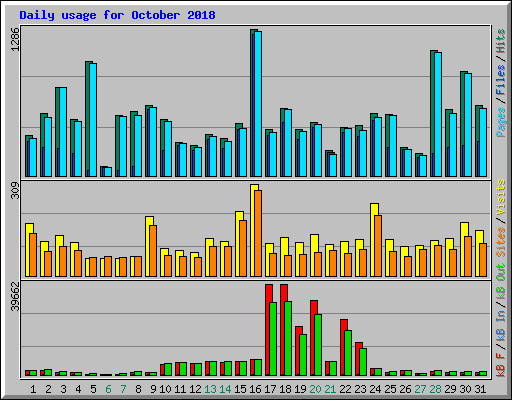Select day 18 on the x-axis
The image size is (512, 400).
285,389
